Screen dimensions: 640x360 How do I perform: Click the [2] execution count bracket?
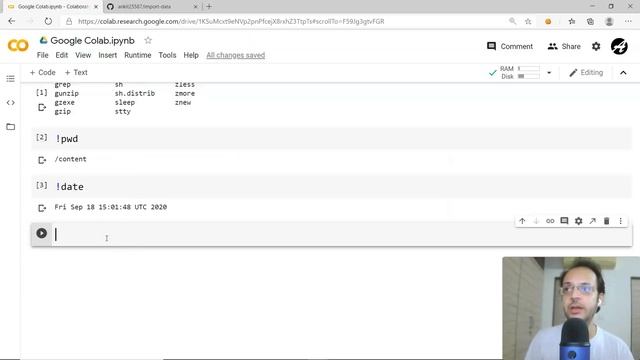pyautogui.click(x=42, y=137)
